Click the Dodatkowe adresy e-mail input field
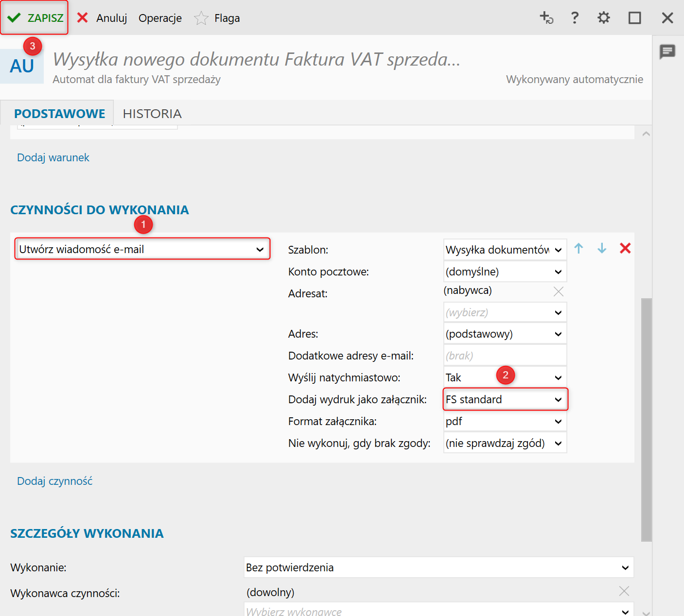Image resolution: width=684 pixels, height=616 pixels. tap(505, 356)
